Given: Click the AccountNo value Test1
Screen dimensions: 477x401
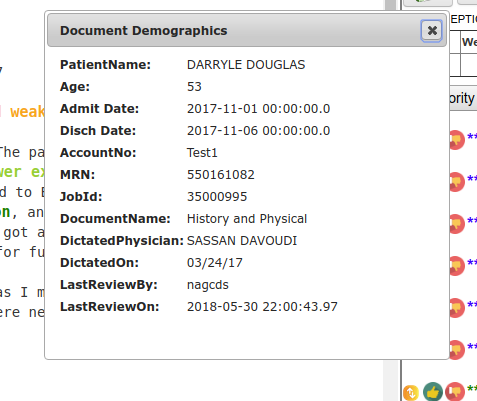Looking at the screenshot, I should point(202,153).
